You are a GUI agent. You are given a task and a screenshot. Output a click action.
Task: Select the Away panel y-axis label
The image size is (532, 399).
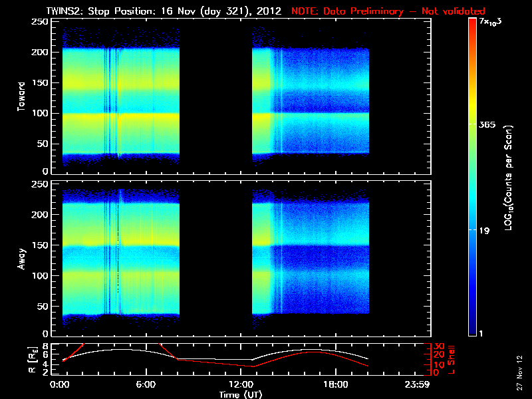pyautogui.click(x=22, y=260)
